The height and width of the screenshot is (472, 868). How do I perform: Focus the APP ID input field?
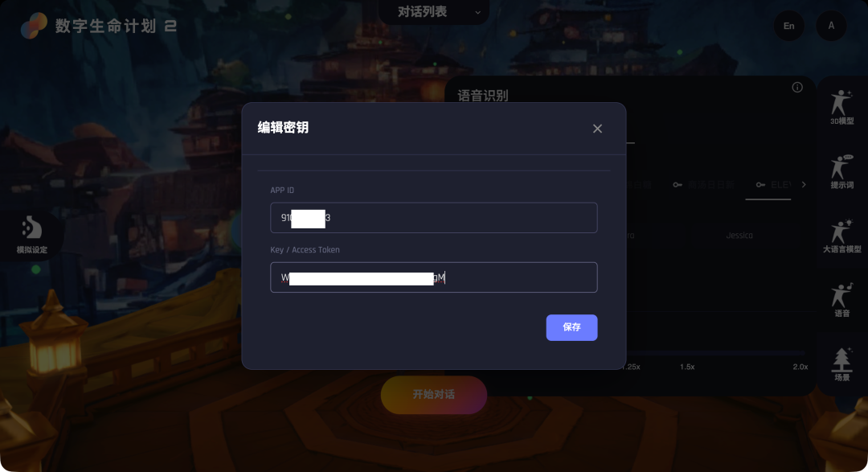pos(433,218)
